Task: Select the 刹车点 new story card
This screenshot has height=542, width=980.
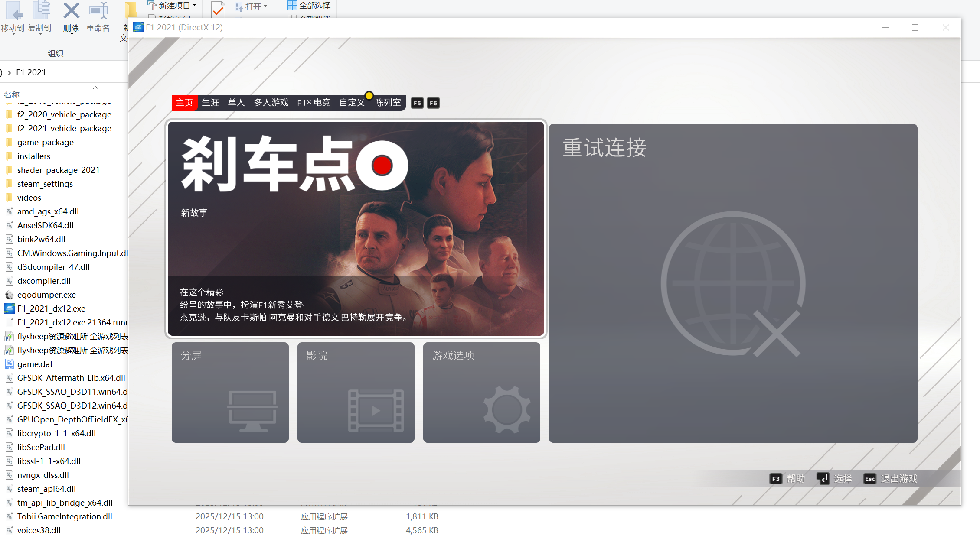Action: pos(356,228)
